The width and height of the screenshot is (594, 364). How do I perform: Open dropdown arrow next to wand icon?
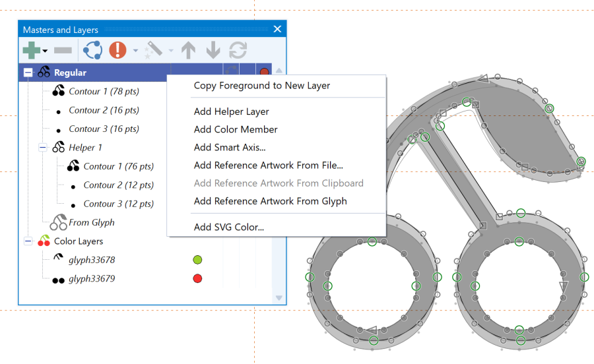[171, 50]
